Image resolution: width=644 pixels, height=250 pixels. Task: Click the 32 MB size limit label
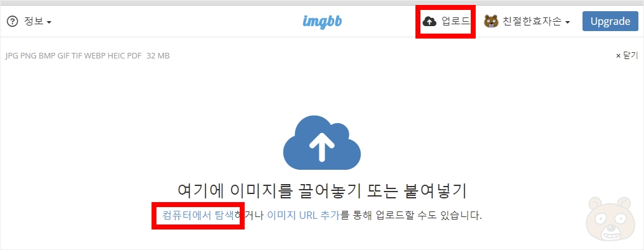158,56
